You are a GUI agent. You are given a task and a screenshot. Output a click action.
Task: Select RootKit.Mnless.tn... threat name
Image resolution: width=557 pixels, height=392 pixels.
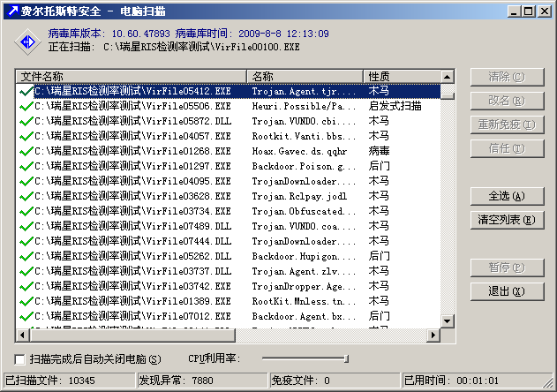[304, 301]
